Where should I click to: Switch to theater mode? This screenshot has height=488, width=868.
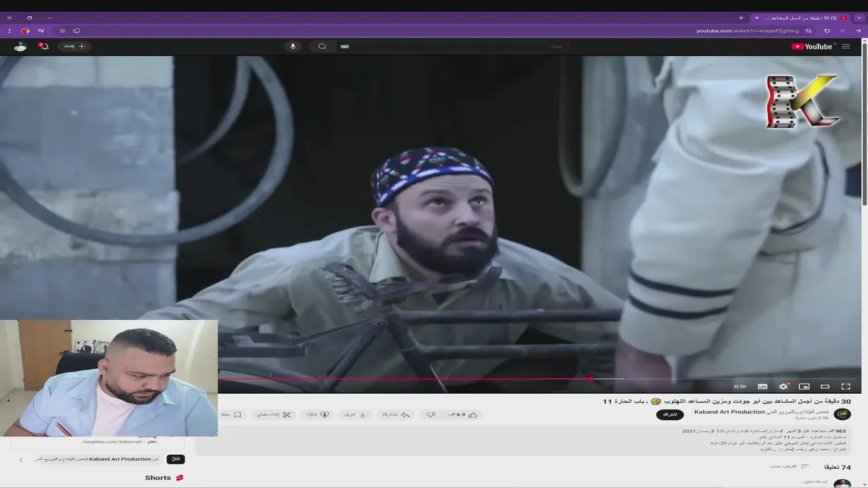click(825, 386)
